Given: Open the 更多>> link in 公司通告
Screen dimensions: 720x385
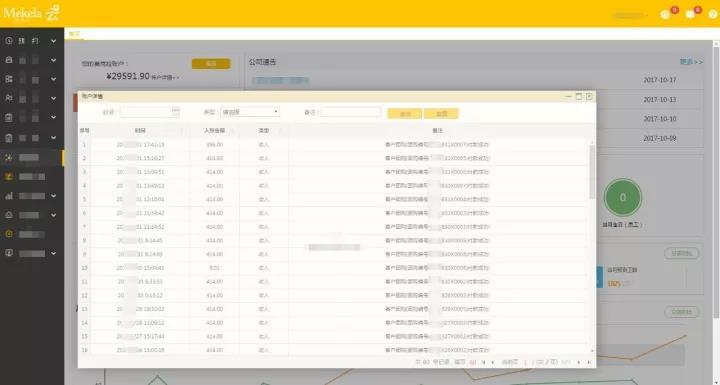Looking at the screenshot, I should click(691, 62).
